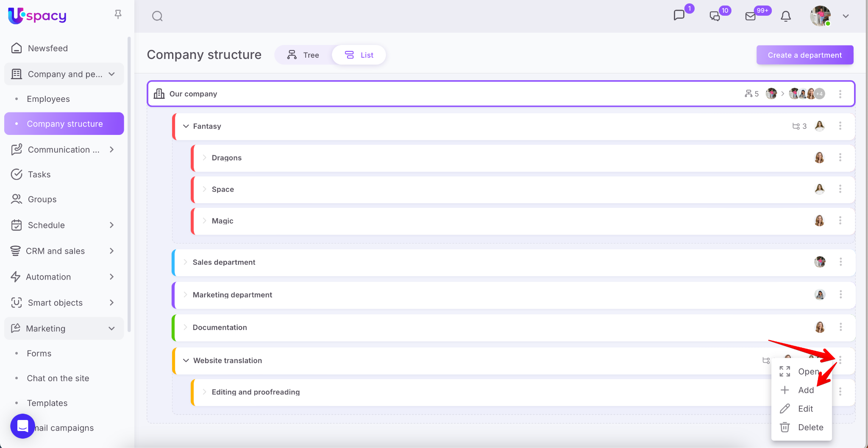Open three-dot menu for Dragons row
Screen dimensions: 868x448
tap(840, 157)
